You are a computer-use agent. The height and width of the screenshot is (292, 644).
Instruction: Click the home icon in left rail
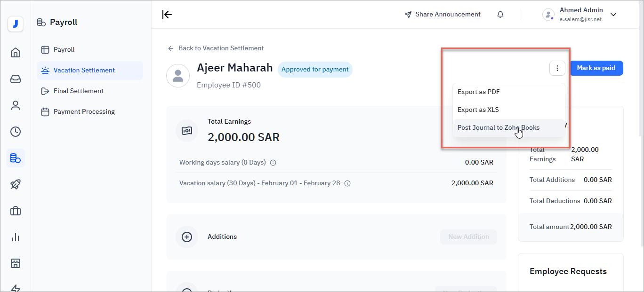point(16,53)
